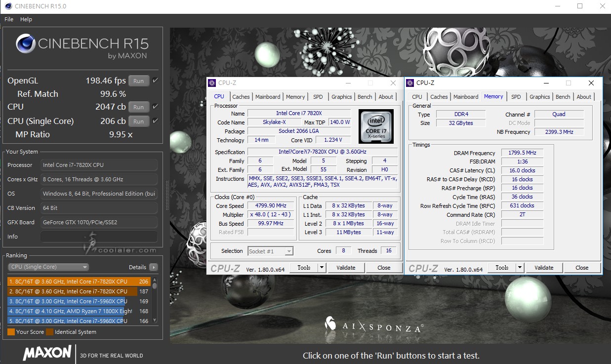Select Memory tab in right CPU-Z window
The width and height of the screenshot is (611, 364).
click(x=493, y=96)
